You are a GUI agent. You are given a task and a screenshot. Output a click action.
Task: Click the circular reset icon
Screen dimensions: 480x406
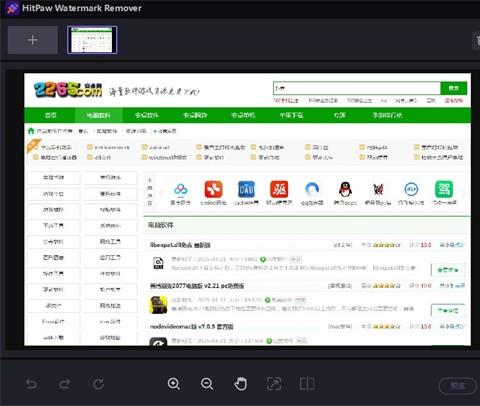coord(98,384)
